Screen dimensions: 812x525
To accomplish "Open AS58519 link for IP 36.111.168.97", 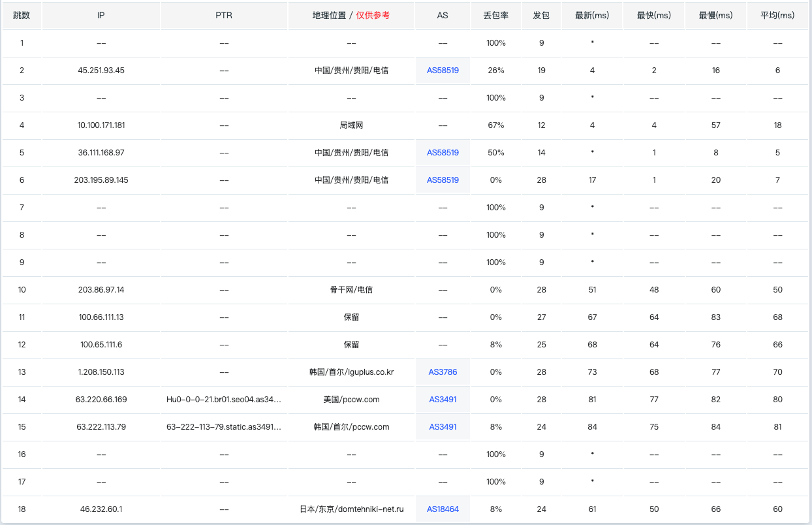I will [x=443, y=153].
